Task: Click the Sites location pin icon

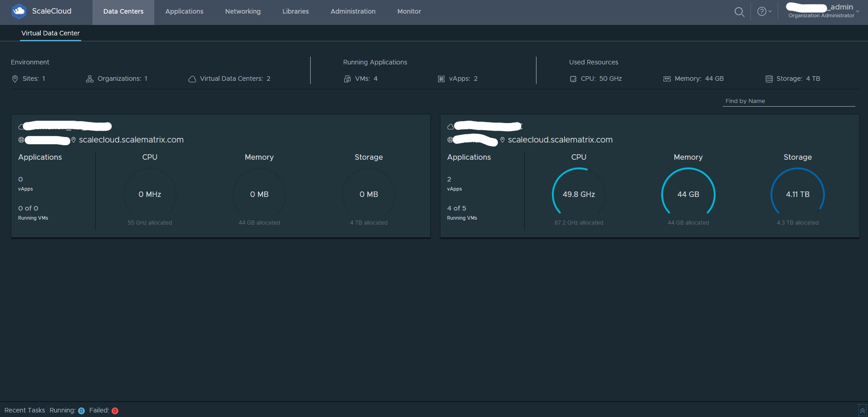Action: click(15, 79)
